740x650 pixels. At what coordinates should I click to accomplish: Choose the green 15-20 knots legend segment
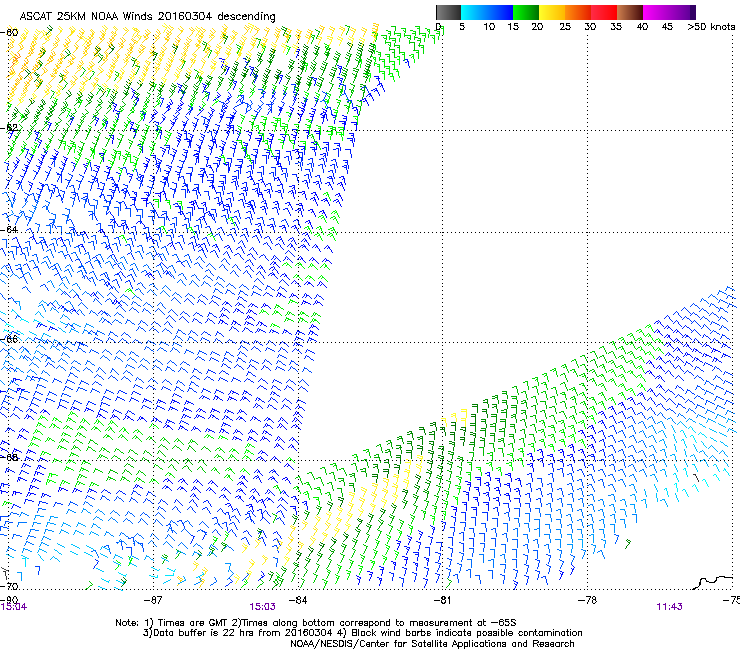(x=526, y=12)
